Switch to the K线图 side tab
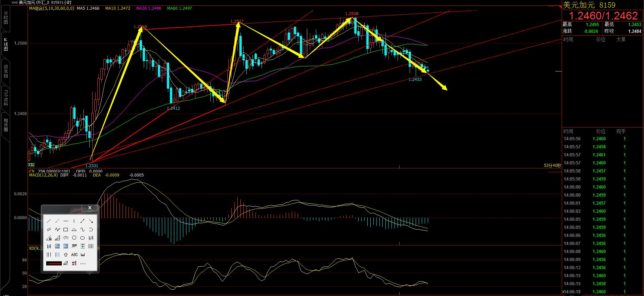This screenshot has height=296, width=644. [x=6, y=44]
